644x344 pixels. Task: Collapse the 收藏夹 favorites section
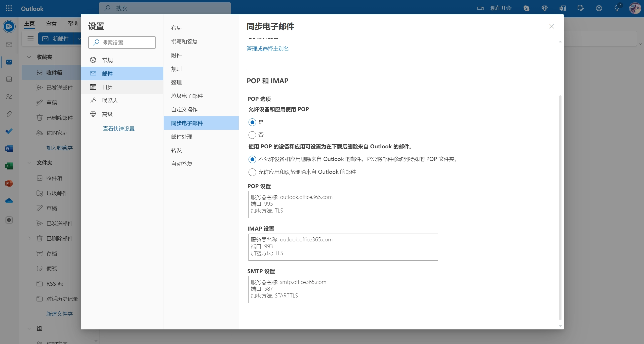(x=29, y=57)
